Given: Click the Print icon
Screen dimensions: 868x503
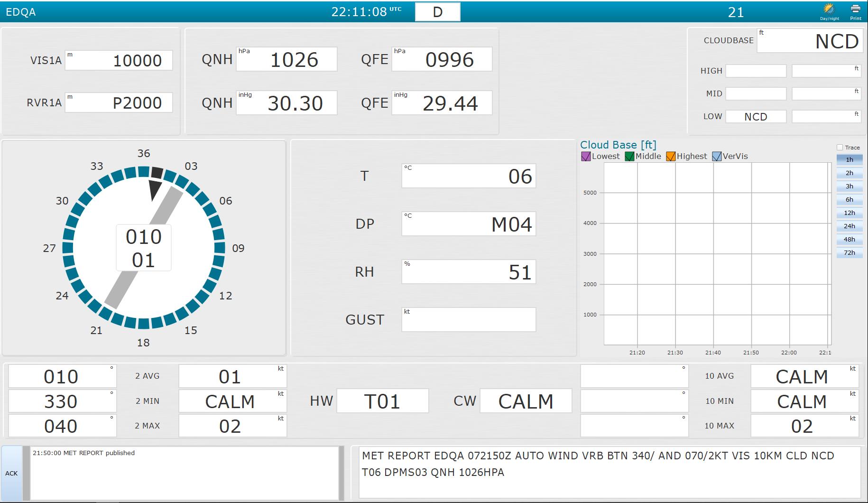Looking at the screenshot, I should click(x=856, y=9).
